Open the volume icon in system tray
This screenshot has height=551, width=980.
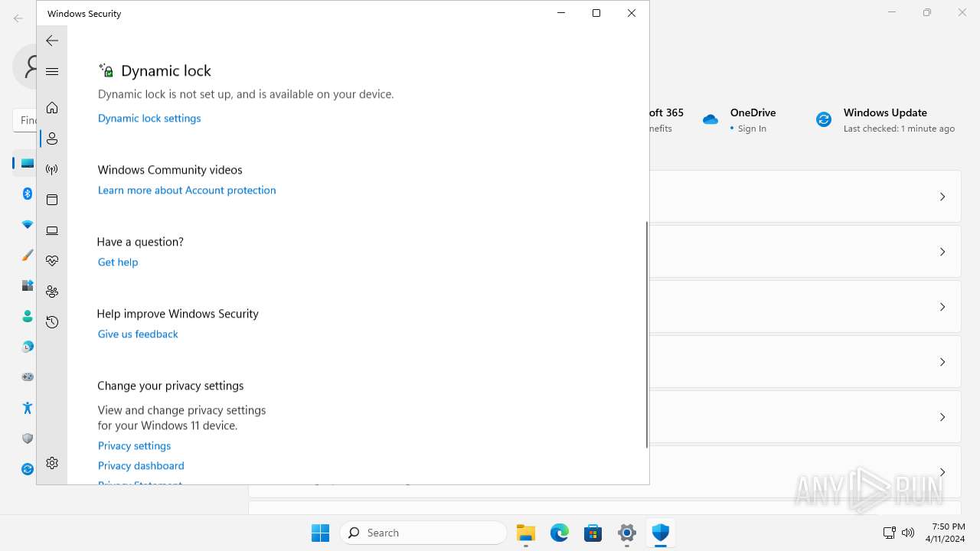click(x=908, y=533)
